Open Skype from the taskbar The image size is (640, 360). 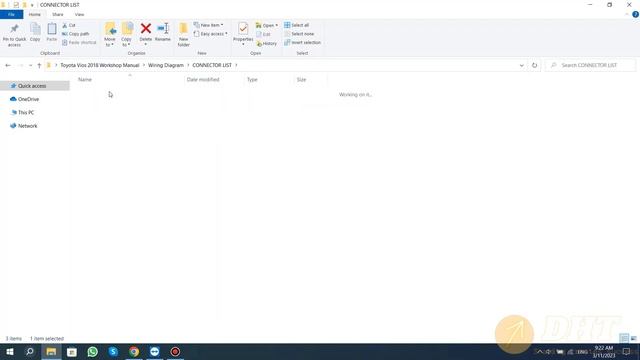[113, 351]
